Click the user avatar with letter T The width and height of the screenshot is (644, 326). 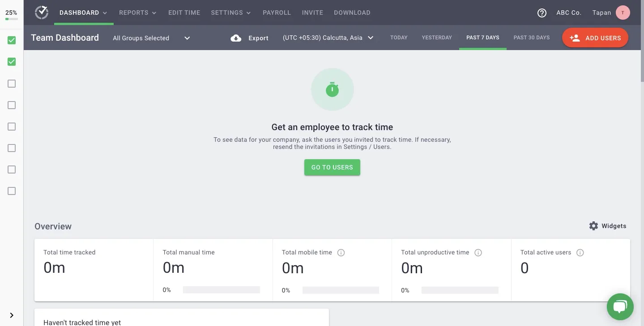point(623,13)
